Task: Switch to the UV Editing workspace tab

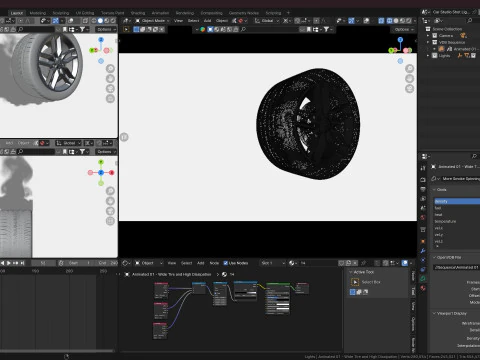Action: tap(85, 13)
